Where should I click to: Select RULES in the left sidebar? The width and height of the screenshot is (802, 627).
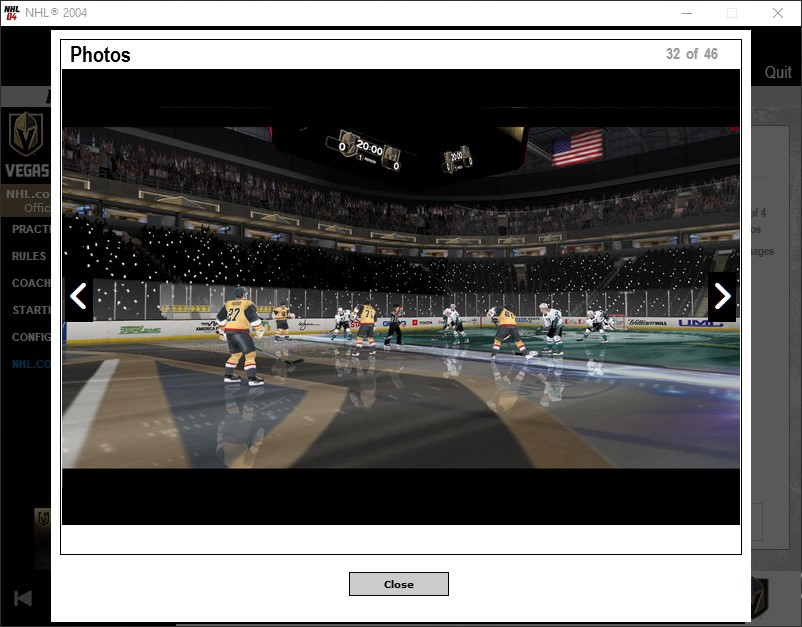coord(29,256)
